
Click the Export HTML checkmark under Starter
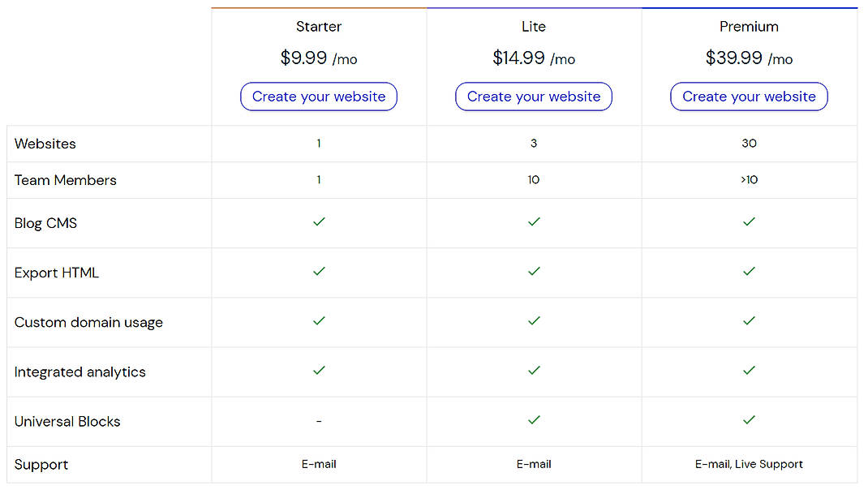coord(319,271)
